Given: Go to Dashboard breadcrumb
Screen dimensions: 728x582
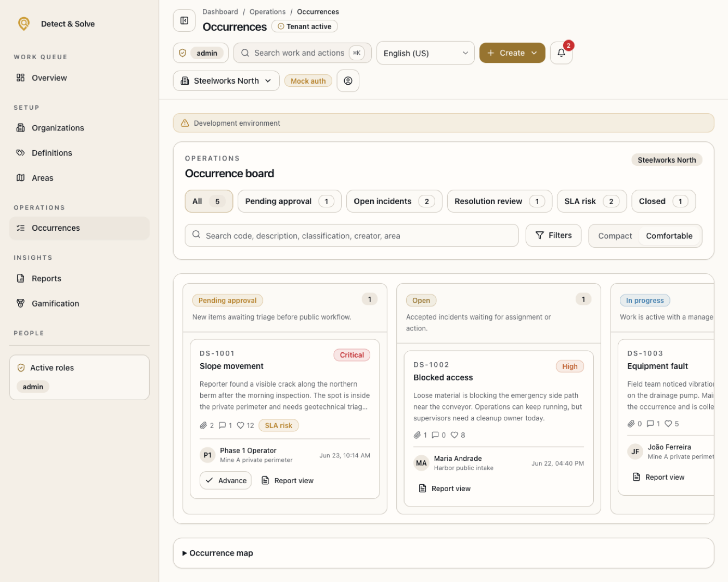Looking at the screenshot, I should [x=220, y=11].
